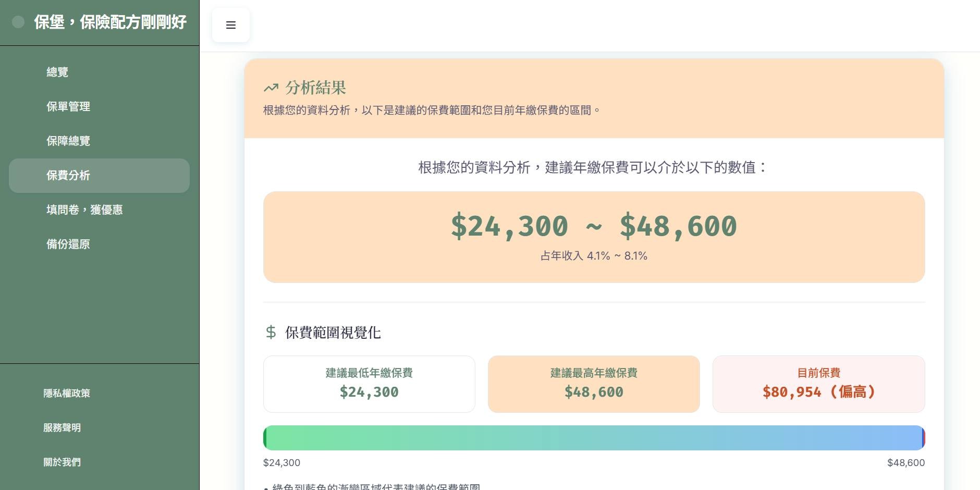Select the 建議最高年繳保費 $48,600 card

click(594, 384)
